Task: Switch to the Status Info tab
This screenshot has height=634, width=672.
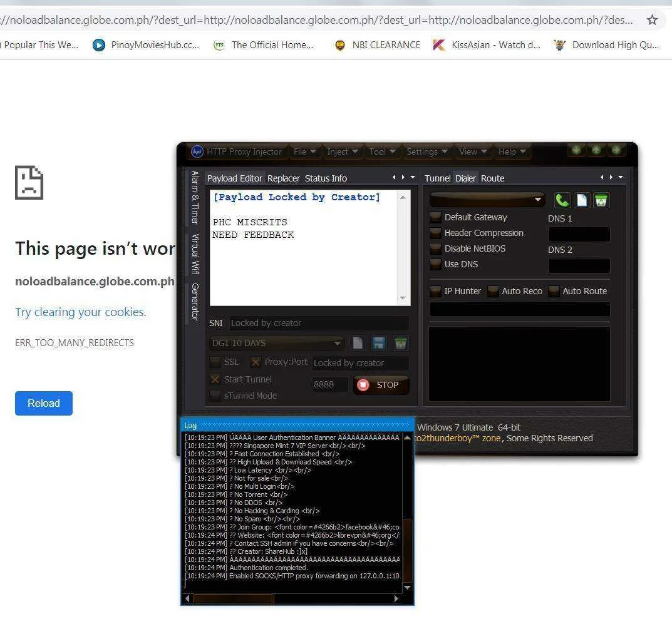Action: pos(326,178)
